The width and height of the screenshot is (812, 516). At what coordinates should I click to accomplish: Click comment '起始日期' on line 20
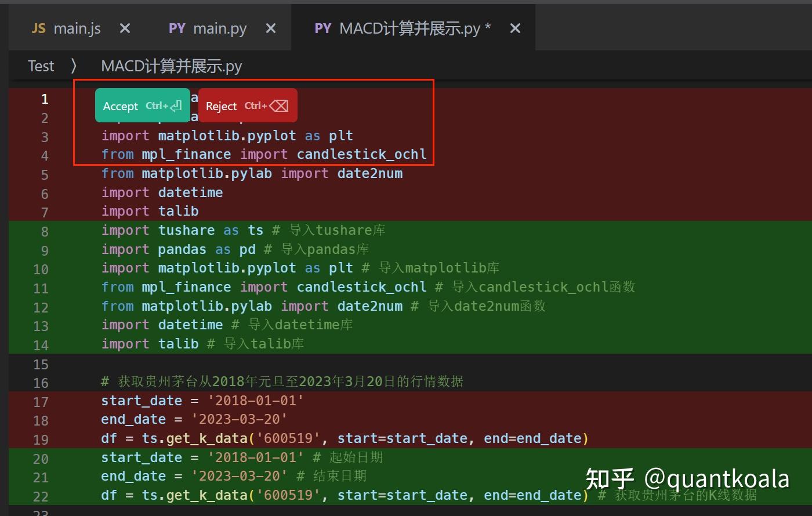coord(356,457)
